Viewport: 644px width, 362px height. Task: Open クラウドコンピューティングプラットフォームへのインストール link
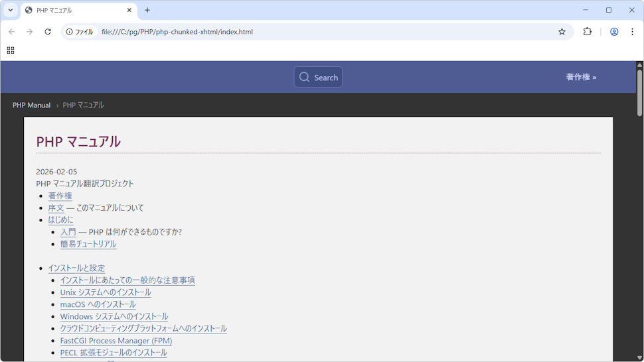(x=143, y=329)
